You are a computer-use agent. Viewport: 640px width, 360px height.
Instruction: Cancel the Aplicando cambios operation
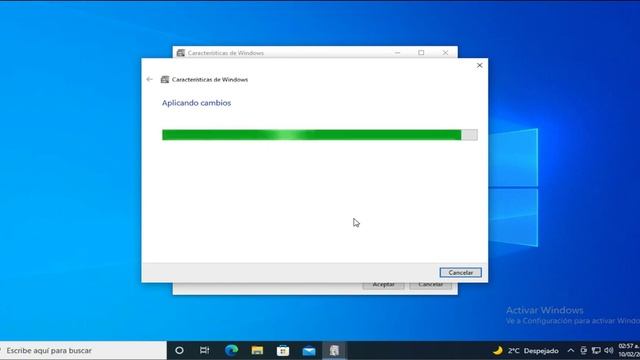[460, 272]
